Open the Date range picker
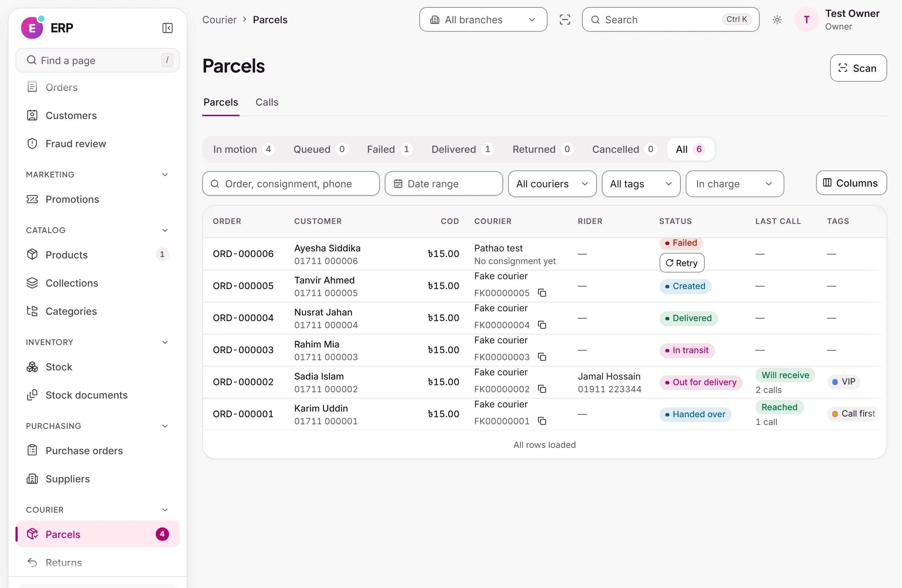 [x=443, y=184]
